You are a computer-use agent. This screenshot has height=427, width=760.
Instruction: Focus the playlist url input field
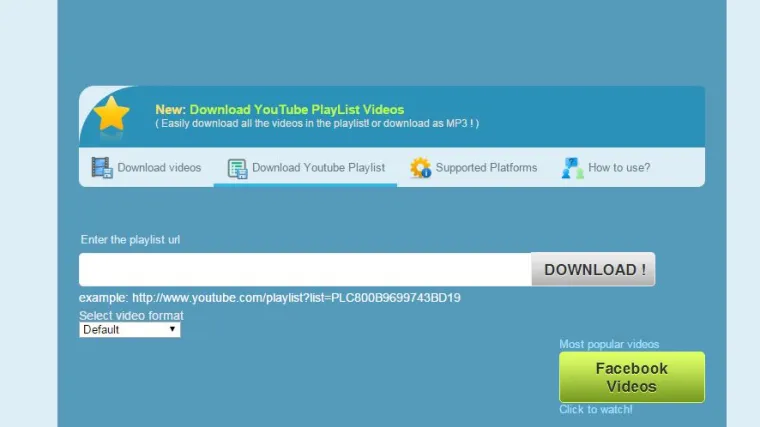pyautogui.click(x=305, y=269)
